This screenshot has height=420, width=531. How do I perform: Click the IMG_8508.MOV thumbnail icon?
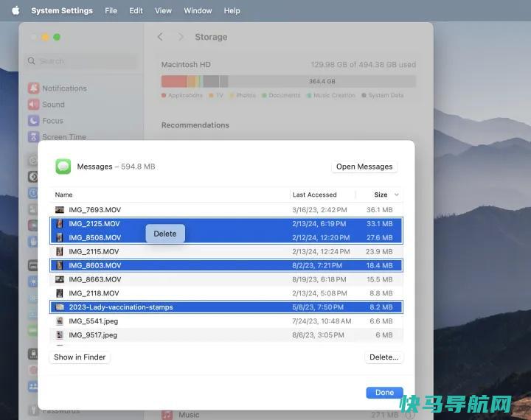(60, 237)
